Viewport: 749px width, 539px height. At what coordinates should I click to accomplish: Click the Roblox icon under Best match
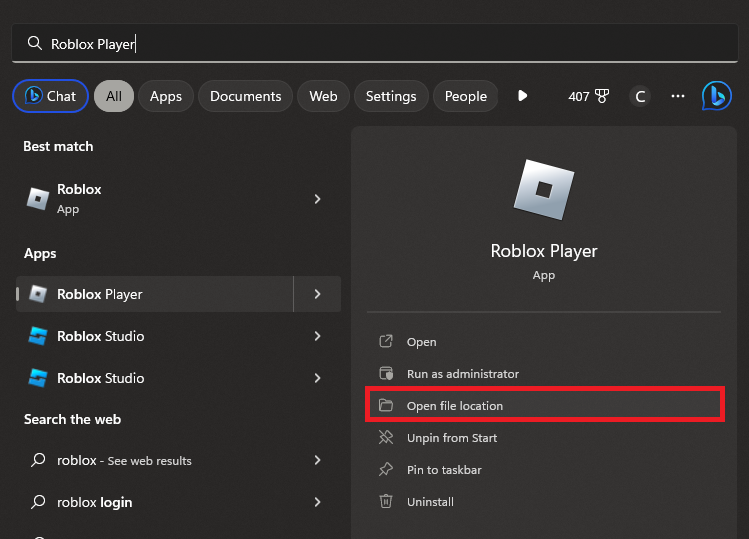[38, 199]
